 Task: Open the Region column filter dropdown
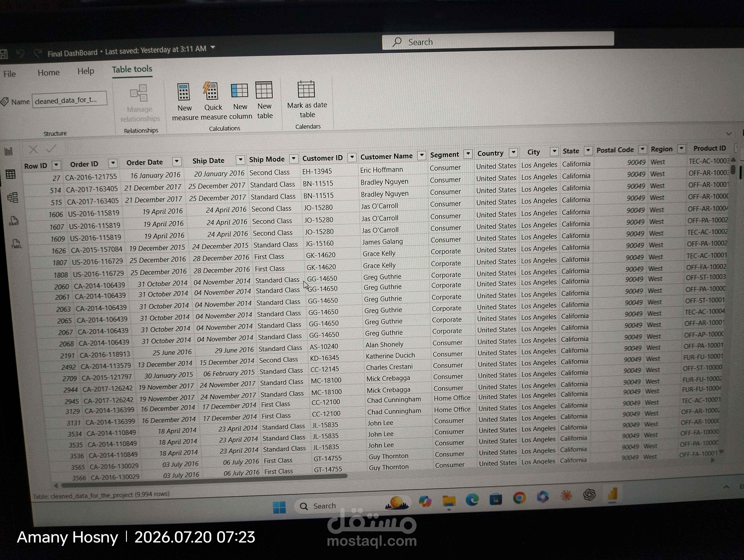tap(681, 148)
